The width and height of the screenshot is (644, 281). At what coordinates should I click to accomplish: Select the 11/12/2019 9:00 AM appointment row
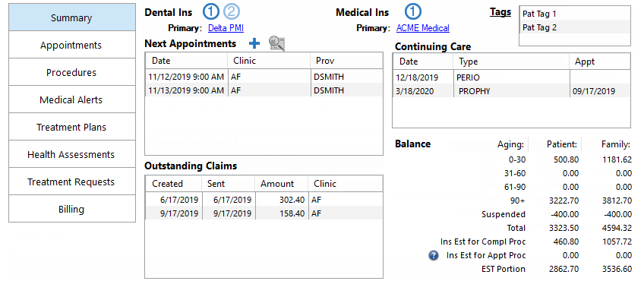coord(264,77)
